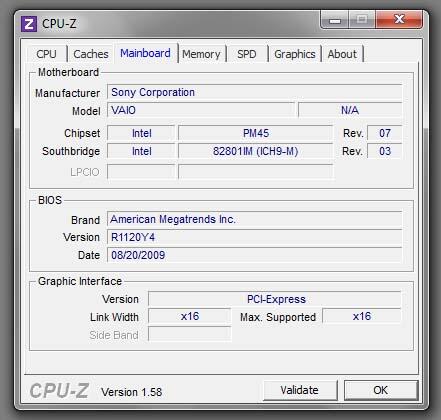Click the BIOS Version field R1120Y4
The width and height of the screenshot is (441, 420).
(x=255, y=237)
